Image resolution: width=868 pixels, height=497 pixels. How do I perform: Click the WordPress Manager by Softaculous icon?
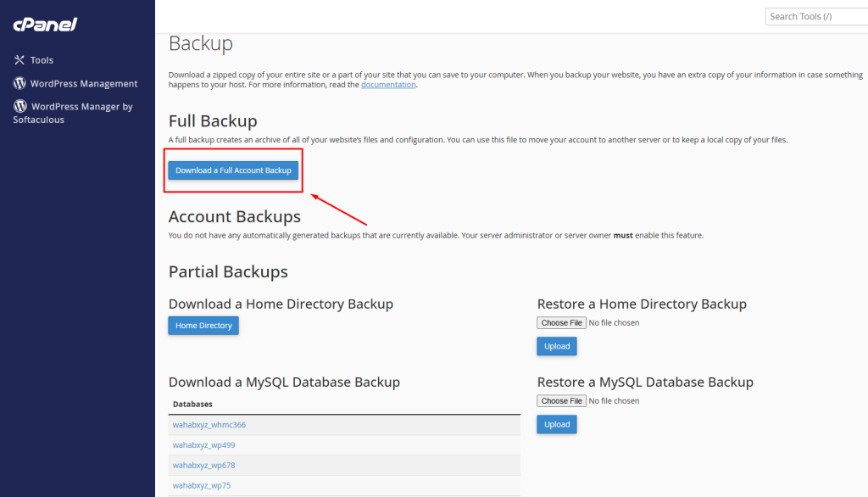pos(19,106)
